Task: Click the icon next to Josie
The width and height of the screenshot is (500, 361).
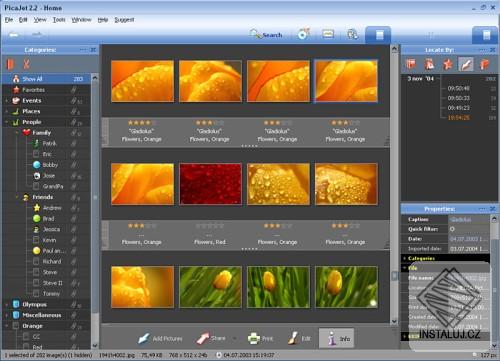Action: click(37, 175)
